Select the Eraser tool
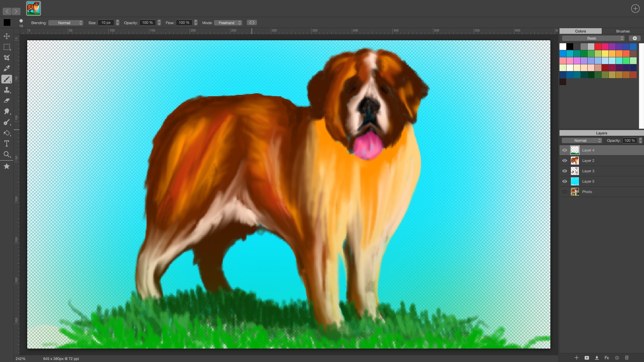The height and width of the screenshot is (362, 644). 7,101
